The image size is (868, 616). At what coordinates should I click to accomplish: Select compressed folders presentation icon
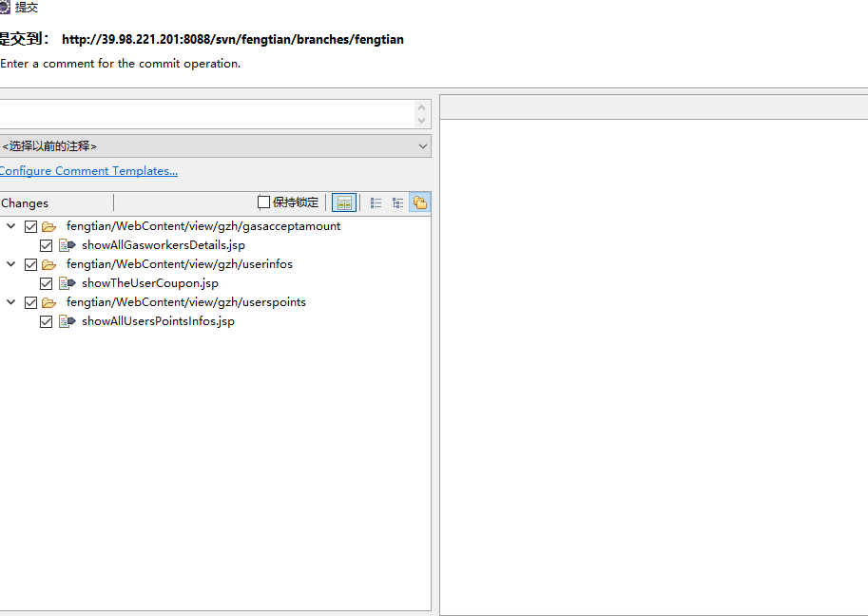pyautogui.click(x=419, y=202)
